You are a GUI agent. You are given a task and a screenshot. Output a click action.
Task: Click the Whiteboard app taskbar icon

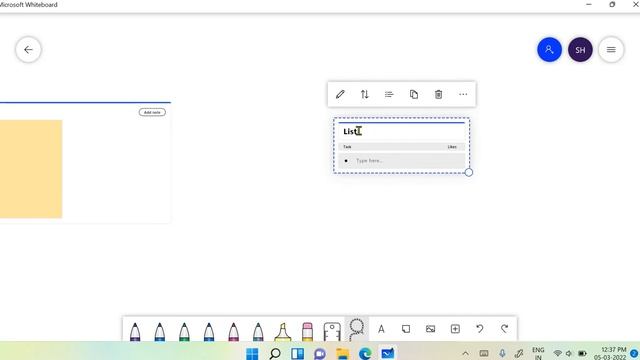pyautogui.click(x=387, y=353)
